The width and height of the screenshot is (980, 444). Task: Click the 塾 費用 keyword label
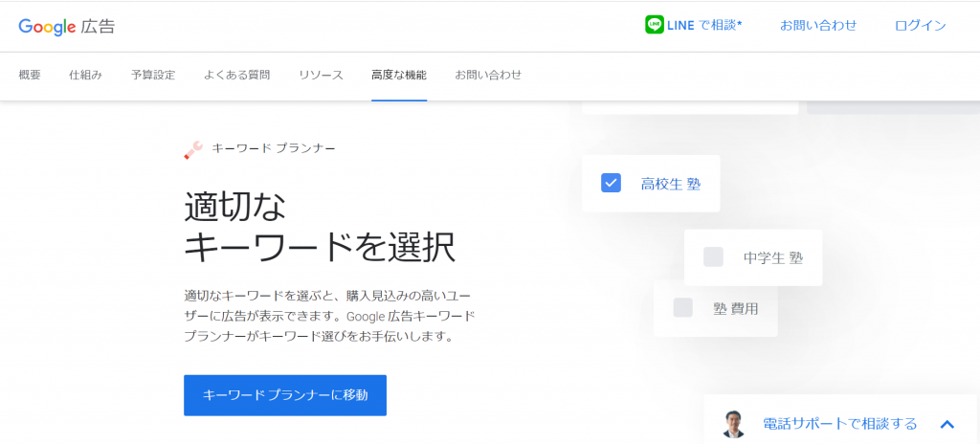coord(736,308)
